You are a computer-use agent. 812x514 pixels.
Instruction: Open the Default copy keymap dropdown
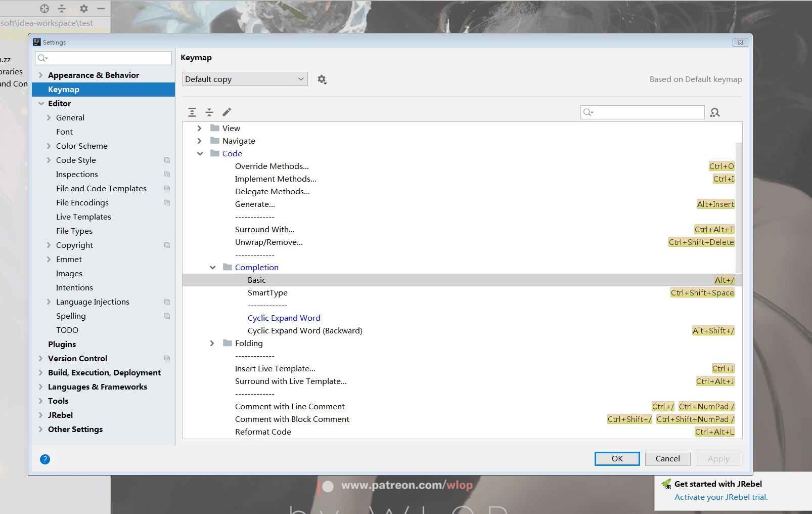tap(245, 79)
